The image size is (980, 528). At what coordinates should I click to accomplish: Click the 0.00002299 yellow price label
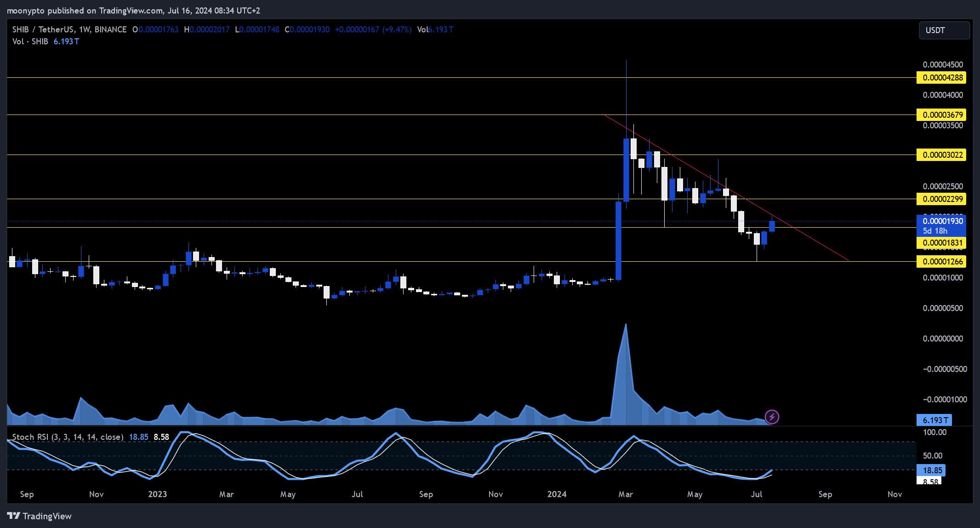tap(941, 199)
